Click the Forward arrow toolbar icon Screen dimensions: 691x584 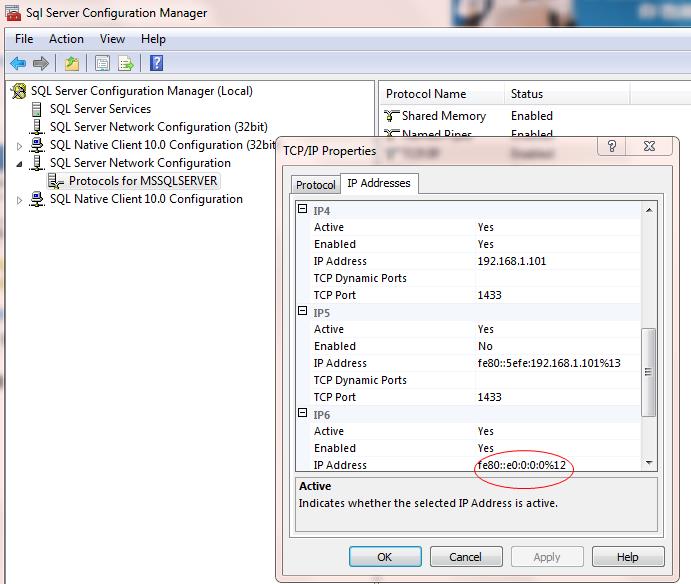click(x=41, y=63)
